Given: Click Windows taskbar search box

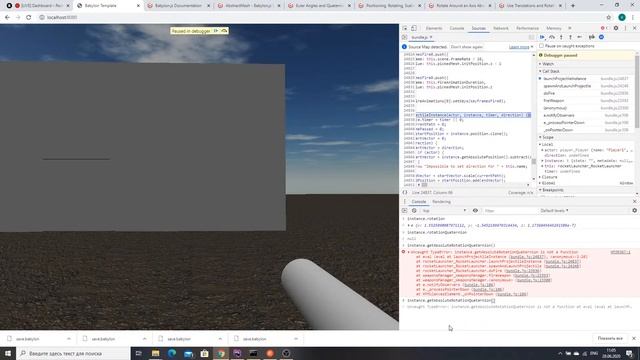Looking at the screenshot, I should 73,353.
